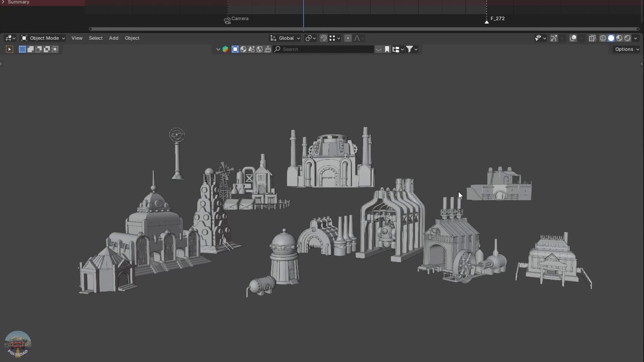Open the pivot point dropdown

(311, 38)
